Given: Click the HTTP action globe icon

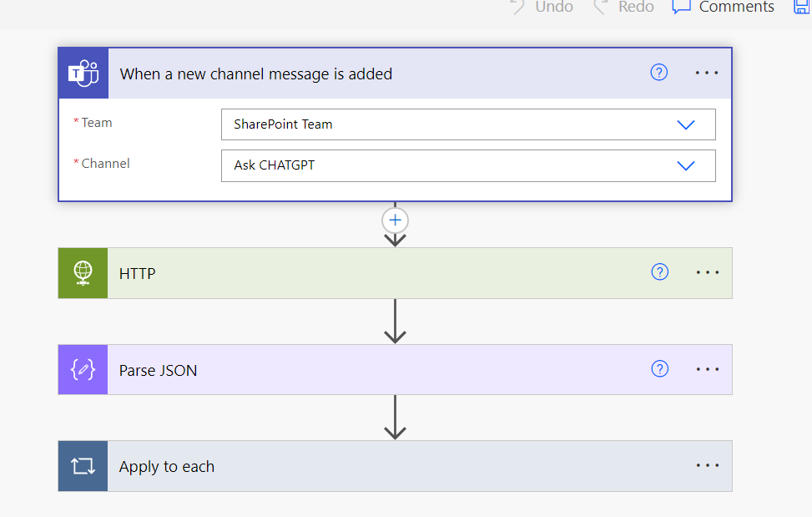Looking at the screenshot, I should point(83,272).
